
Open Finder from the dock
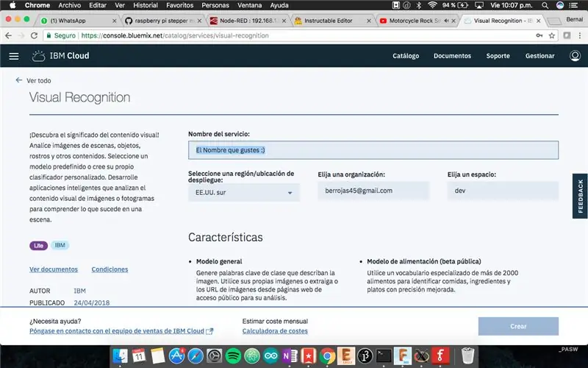pos(120,355)
